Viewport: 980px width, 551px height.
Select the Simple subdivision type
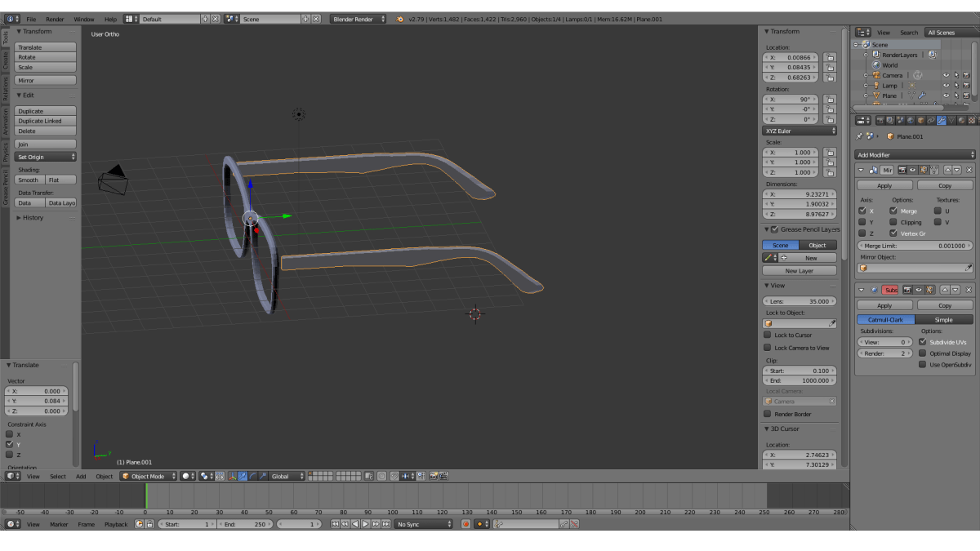(944, 320)
